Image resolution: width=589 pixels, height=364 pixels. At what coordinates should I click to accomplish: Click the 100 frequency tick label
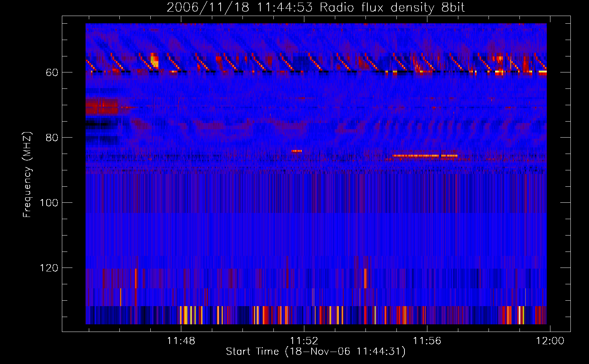[x=49, y=203]
